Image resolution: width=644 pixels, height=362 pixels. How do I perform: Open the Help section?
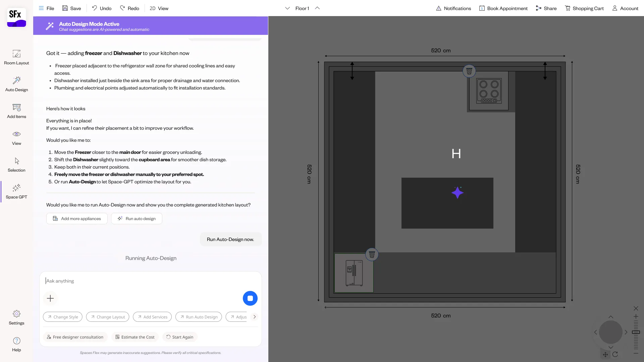pyautogui.click(x=16, y=344)
